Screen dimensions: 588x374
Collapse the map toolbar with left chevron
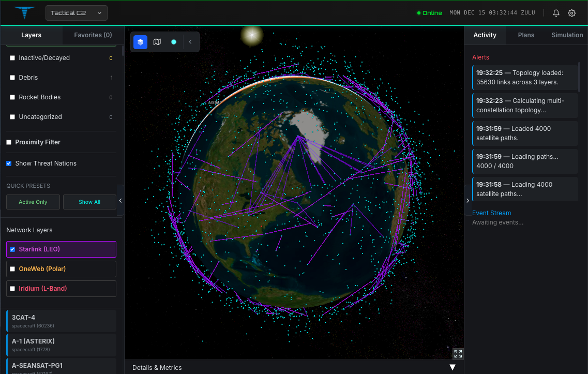190,42
